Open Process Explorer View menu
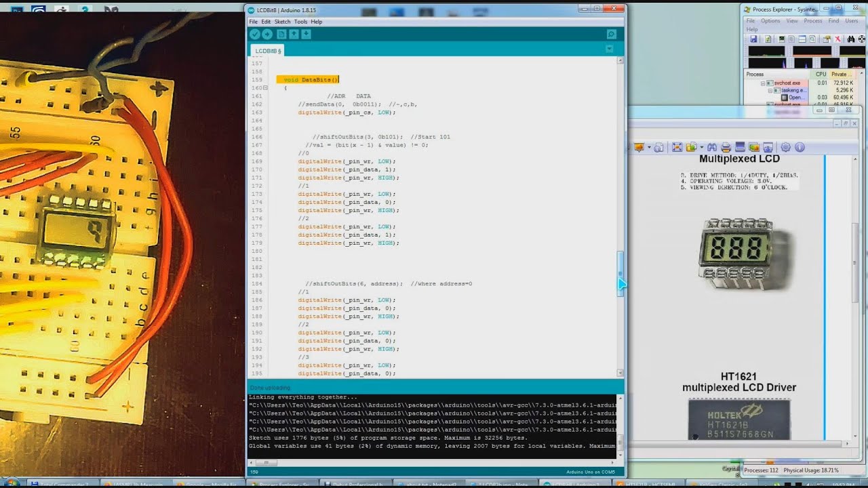Viewport: 868px width, 488px height. [x=792, y=21]
